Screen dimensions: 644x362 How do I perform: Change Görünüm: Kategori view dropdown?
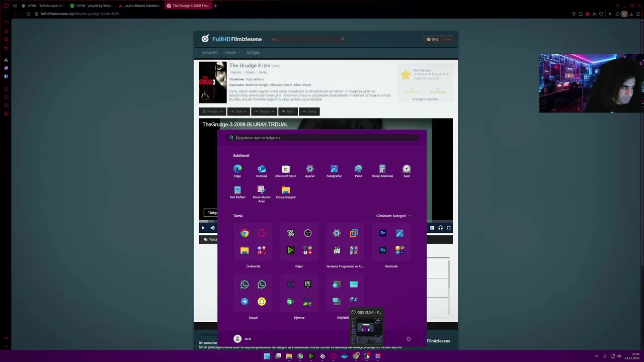393,216
